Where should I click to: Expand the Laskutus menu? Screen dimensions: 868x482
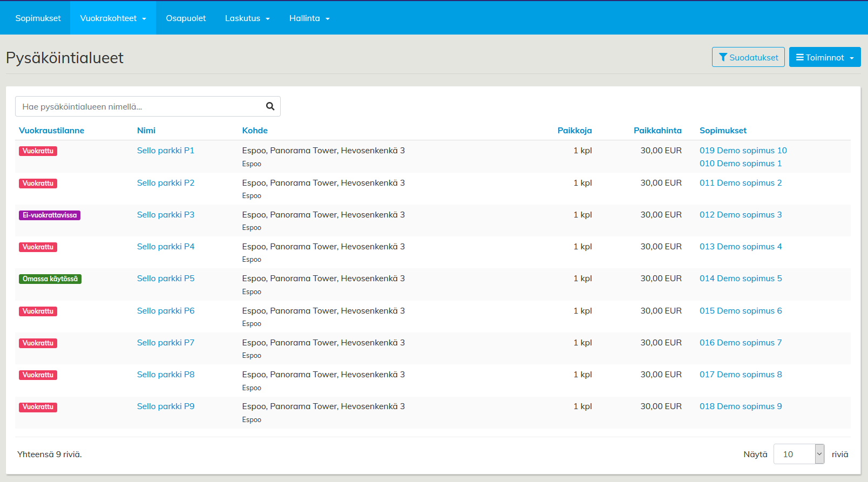[x=247, y=18]
